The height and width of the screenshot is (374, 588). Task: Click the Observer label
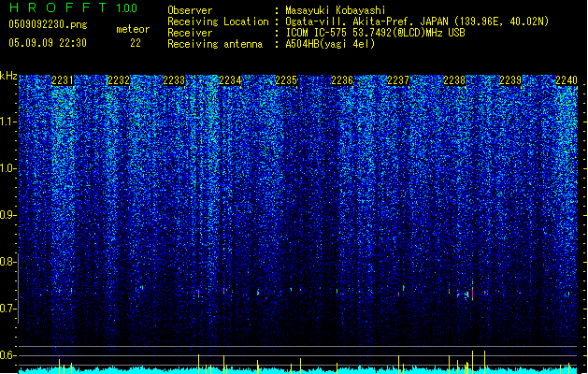[x=190, y=10]
